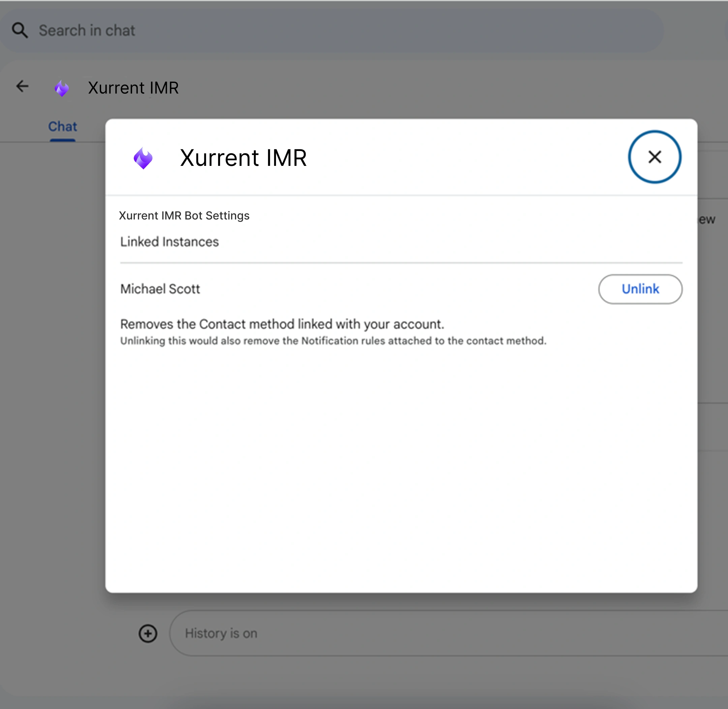The width and height of the screenshot is (728, 709).
Task: Click the flame logo in chat header
Action: pos(62,89)
